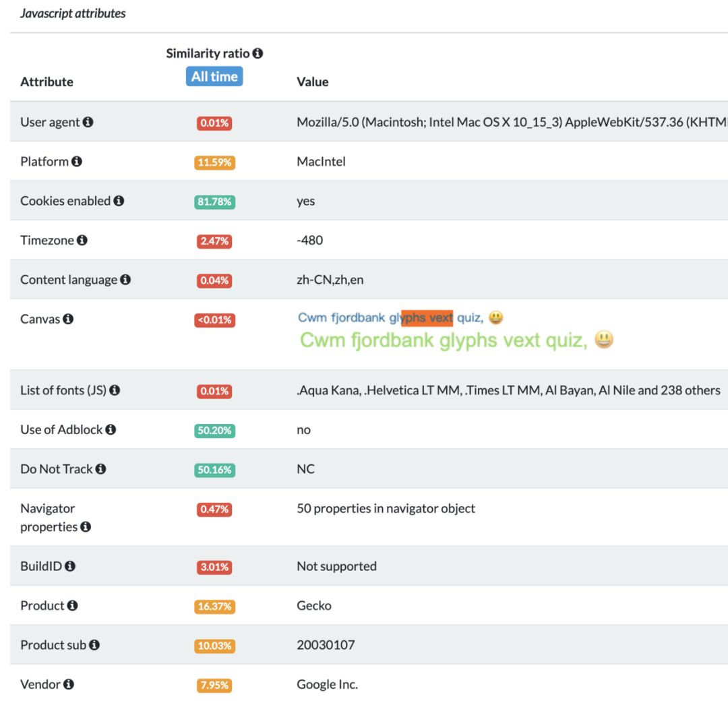This screenshot has height=703, width=728.
Task: Click Use of Adblock info icon
Action: (x=111, y=429)
